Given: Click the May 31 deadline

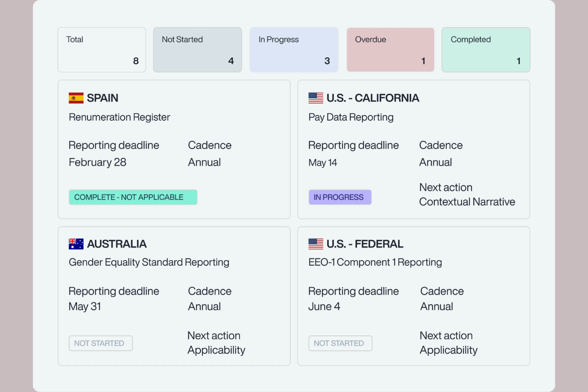Looking at the screenshot, I should pyautogui.click(x=85, y=307).
